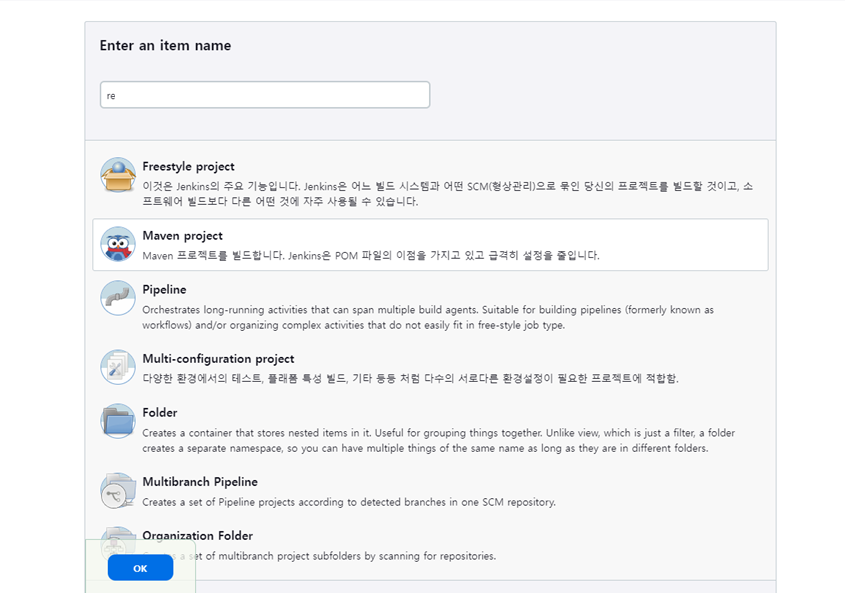This screenshot has height=593, width=845.
Task: Click the Enter an item name heading
Action: (165, 45)
